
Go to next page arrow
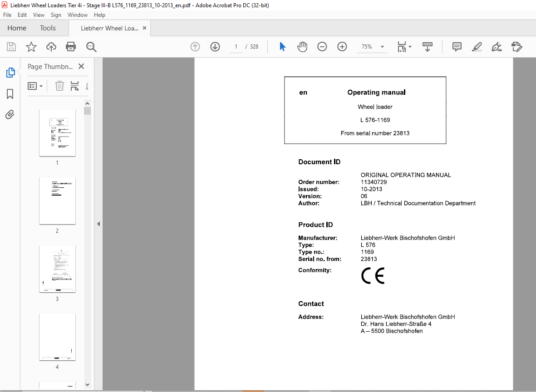click(x=215, y=46)
